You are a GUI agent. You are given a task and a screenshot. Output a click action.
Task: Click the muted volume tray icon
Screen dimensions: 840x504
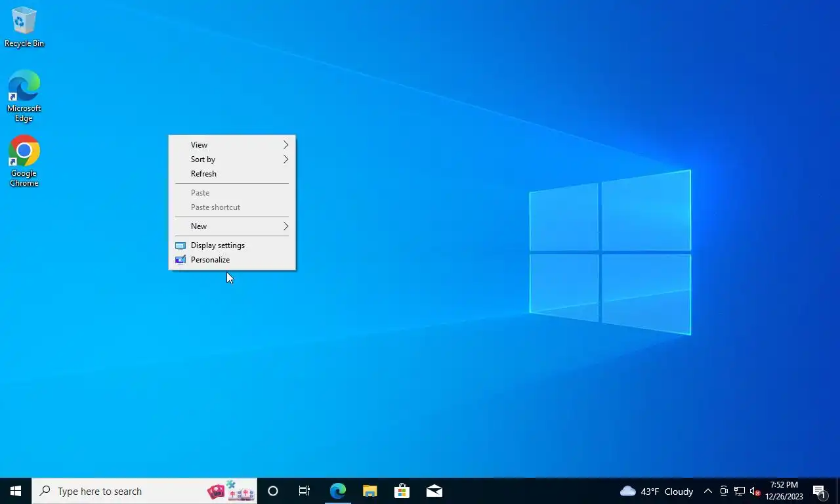point(755,491)
